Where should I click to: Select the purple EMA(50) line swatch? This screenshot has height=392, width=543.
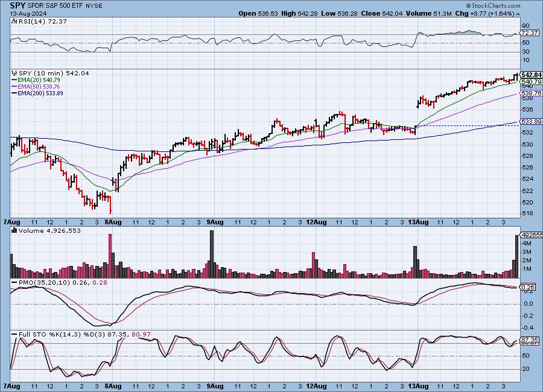[x=14, y=87]
